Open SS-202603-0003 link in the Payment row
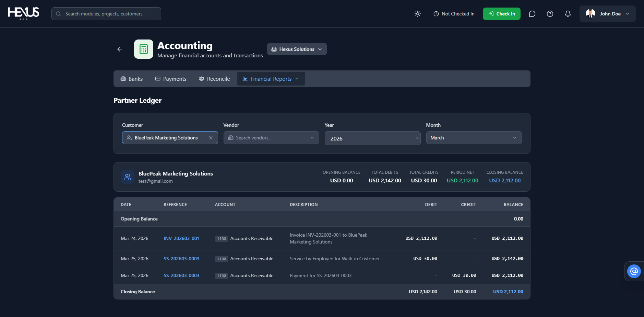Screen dimensions: 644x317 (x=181, y=275)
